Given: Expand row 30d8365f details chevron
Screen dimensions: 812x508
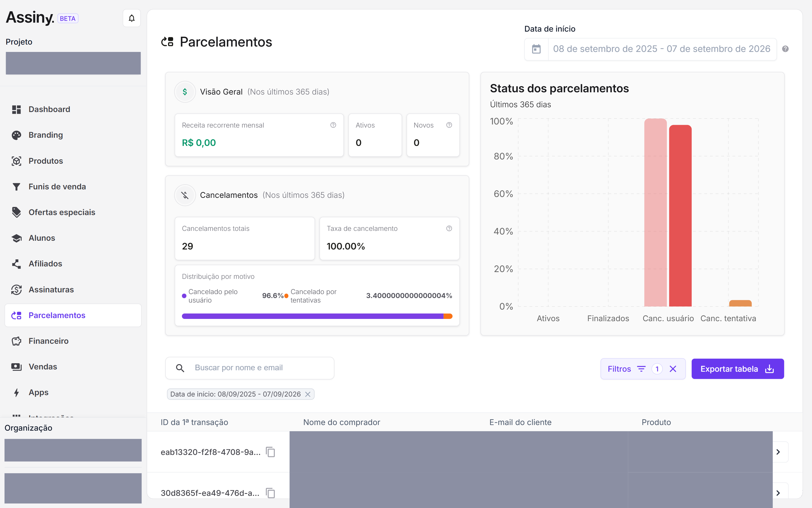Looking at the screenshot, I should point(778,493).
